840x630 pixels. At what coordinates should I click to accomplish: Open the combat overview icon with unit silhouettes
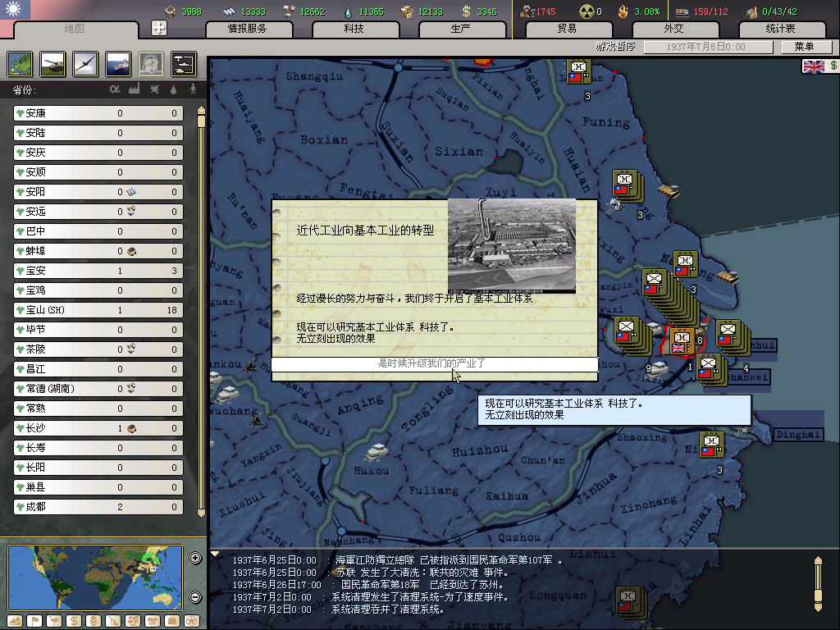click(x=183, y=64)
